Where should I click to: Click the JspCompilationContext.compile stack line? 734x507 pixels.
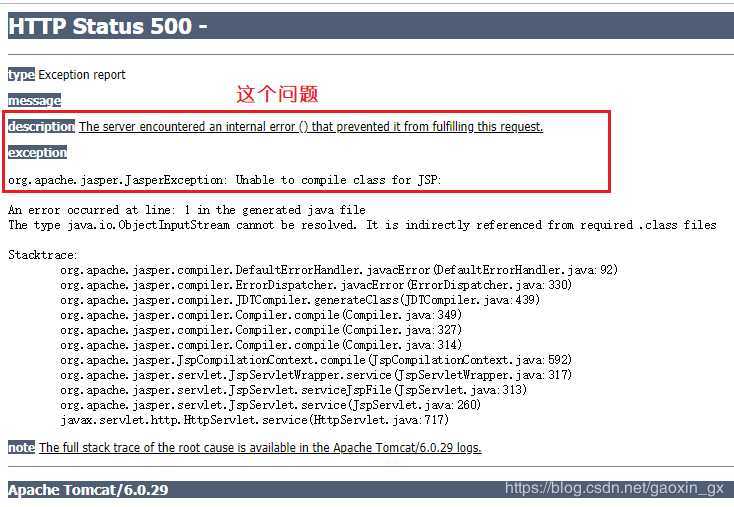click(x=316, y=360)
